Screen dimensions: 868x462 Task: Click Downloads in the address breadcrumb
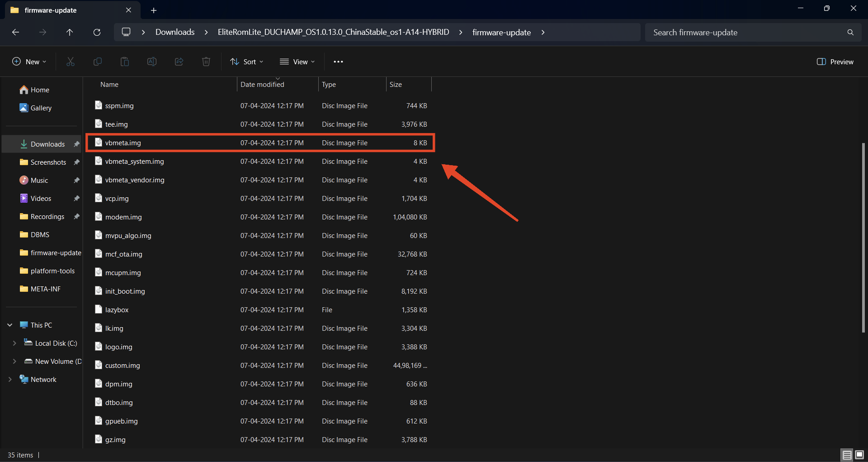coord(175,33)
